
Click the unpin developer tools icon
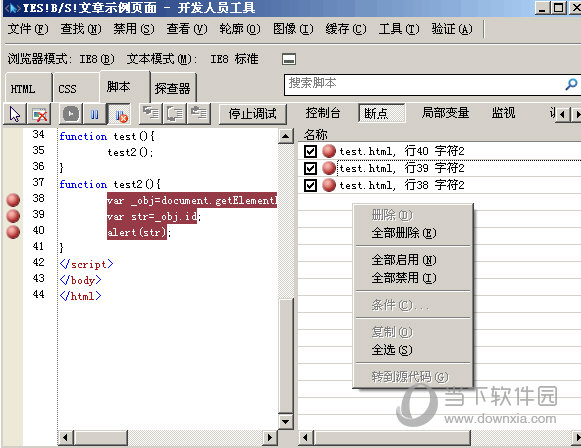coord(289,59)
